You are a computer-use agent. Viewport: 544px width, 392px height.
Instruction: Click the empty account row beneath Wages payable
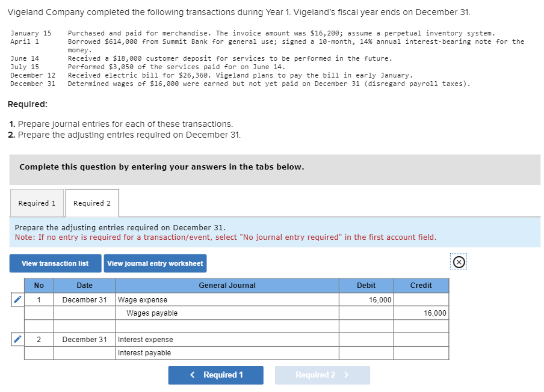pos(227,326)
